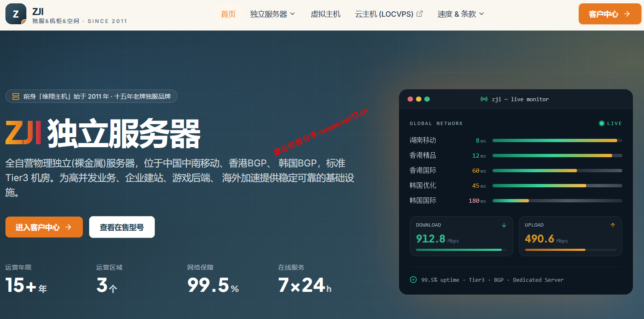Open the 虚拟主机 page
The width and height of the screenshot is (644, 319).
[x=326, y=14]
